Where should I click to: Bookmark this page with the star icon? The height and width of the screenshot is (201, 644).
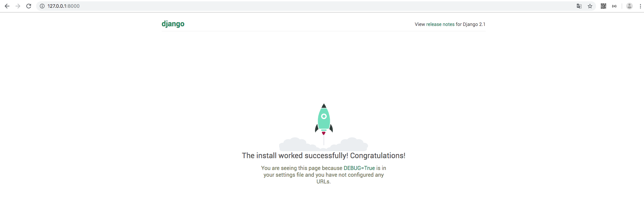pyautogui.click(x=590, y=6)
